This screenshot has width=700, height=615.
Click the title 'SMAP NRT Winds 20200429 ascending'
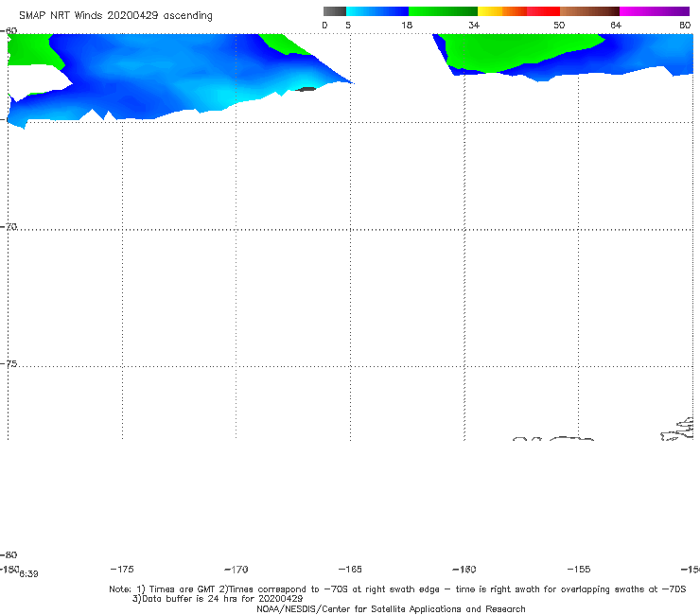click(115, 15)
